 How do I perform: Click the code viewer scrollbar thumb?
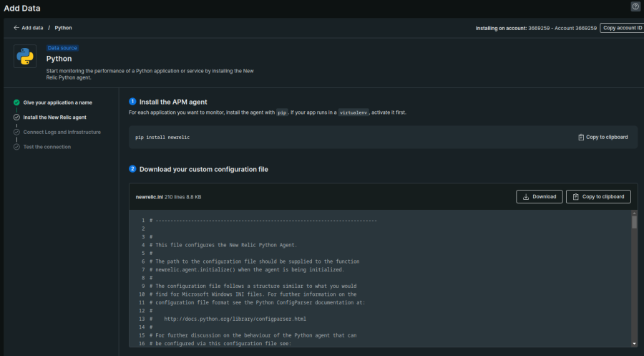[634, 222]
